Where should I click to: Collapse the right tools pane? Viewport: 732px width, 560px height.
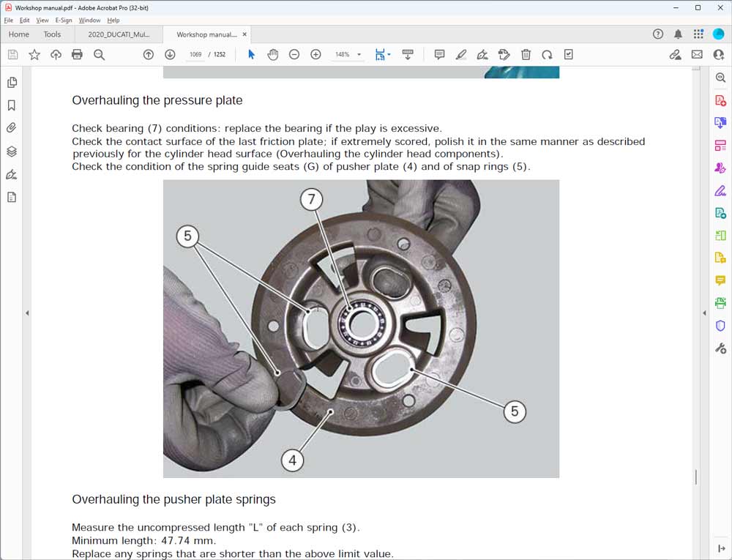[705, 313]
